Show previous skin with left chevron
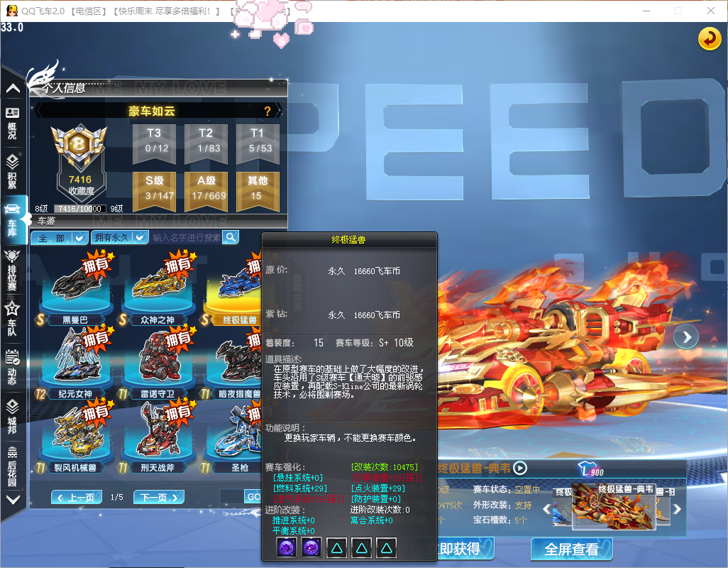This screenshot has width=728, height=568. 547,508
